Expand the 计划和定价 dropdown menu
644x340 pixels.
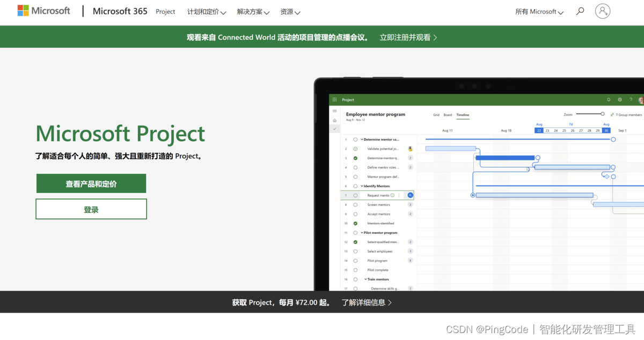point(207,11)
